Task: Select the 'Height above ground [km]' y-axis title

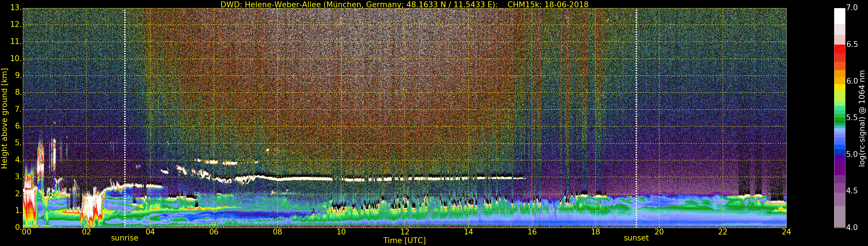Action: tap(4, 118)
